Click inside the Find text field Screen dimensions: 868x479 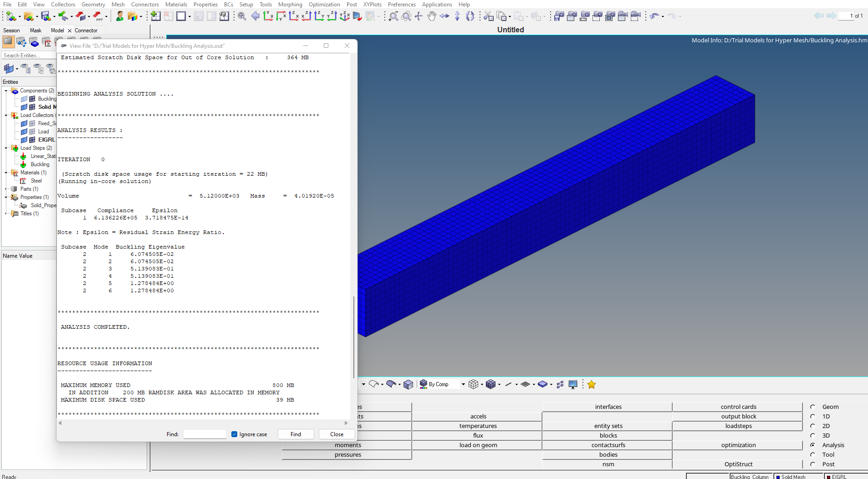pyautogui.click(x=204, y=434)
